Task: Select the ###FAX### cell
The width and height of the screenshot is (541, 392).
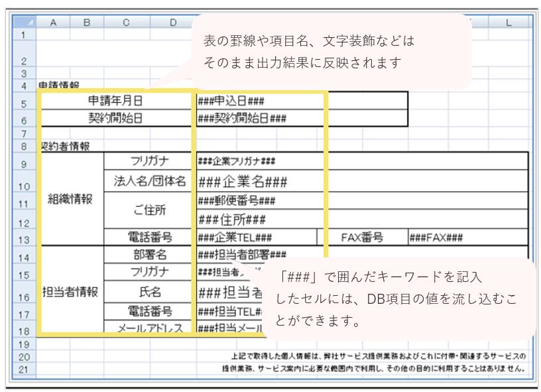Action: pos(468,237)
